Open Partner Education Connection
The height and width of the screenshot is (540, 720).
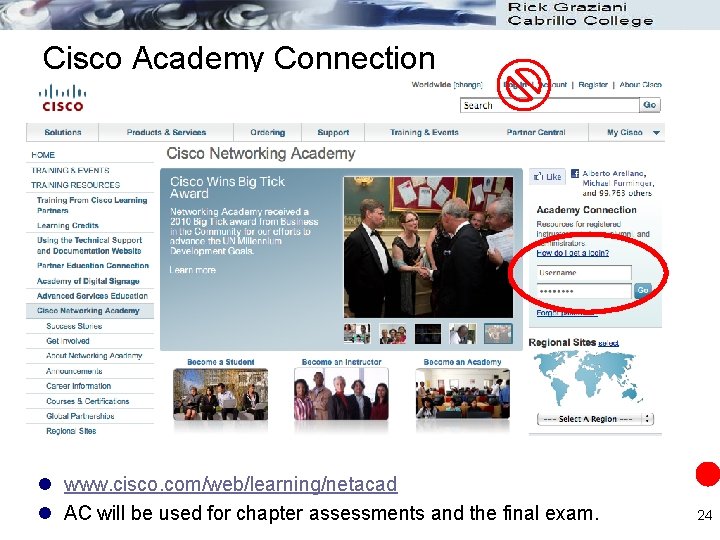[x=93, y=265]
